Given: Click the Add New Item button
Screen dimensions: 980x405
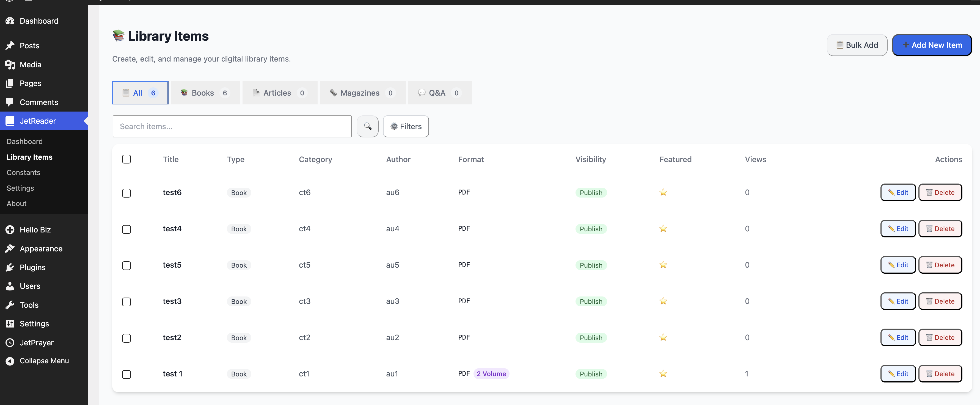Looking at the screenshot, I should [932, 45].
